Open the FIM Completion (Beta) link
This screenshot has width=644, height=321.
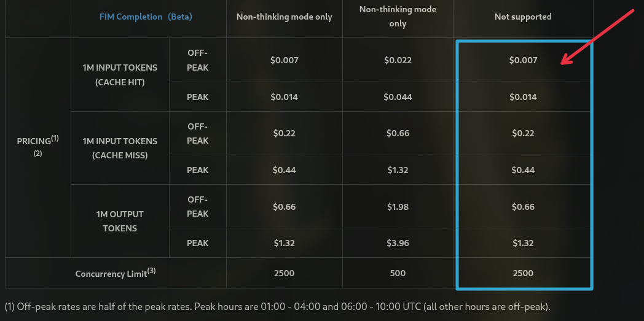click(146, 17)
